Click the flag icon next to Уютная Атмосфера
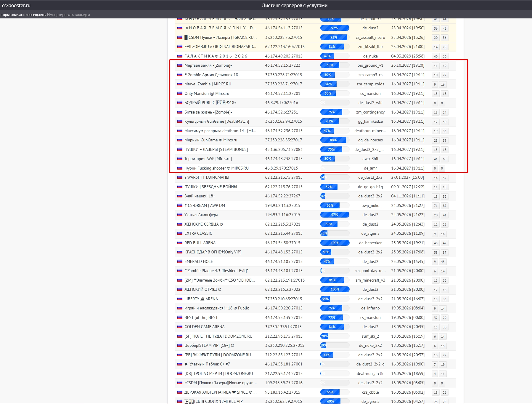Screen dimensions: 532x404 (x=180, y=215)
